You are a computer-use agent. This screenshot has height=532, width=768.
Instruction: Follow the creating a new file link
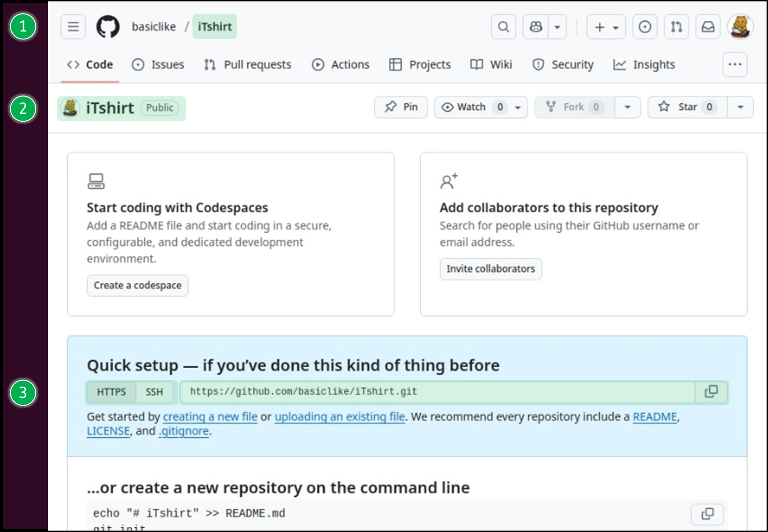tap(210, 417)
